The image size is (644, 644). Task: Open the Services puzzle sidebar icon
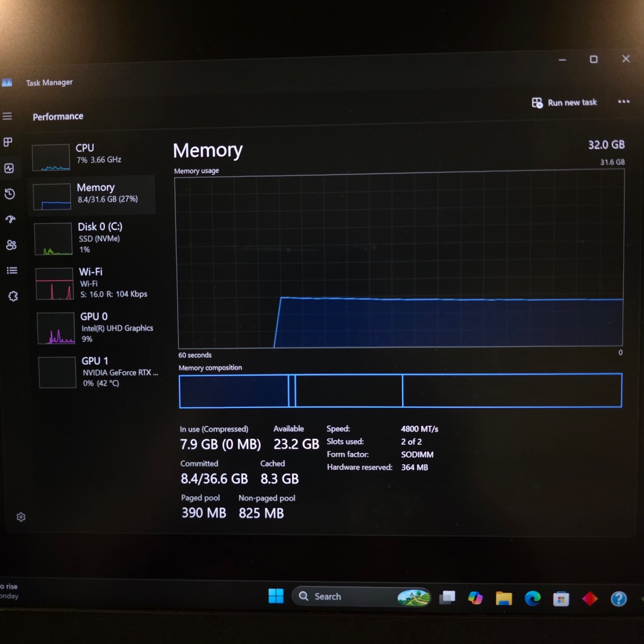(x=13, y=296)
